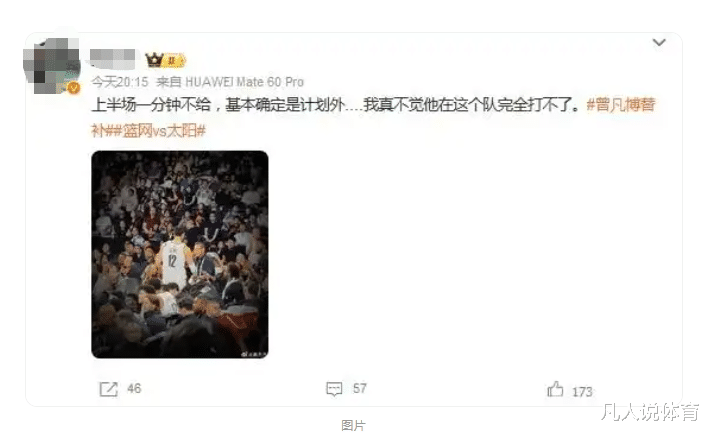Click the post text starting 上半场一分钟不给

click(336, 105)
